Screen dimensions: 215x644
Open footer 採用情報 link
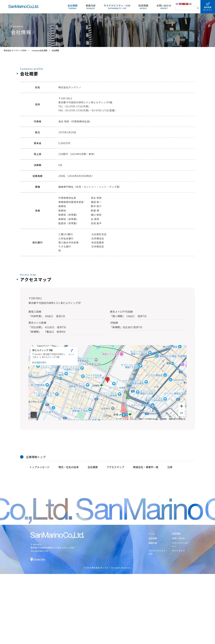[176, 534]
